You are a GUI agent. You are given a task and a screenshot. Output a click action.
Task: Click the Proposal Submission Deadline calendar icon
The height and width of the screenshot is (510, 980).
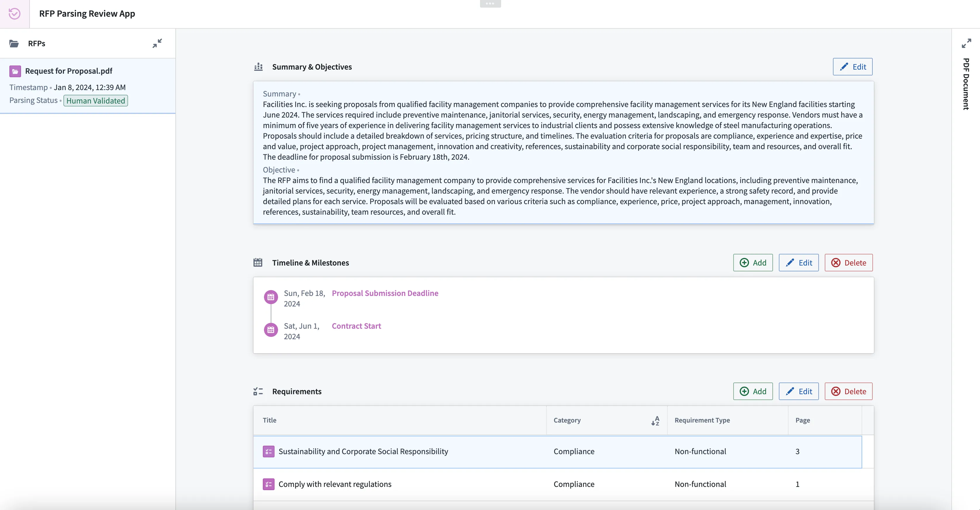click(271, 297)
